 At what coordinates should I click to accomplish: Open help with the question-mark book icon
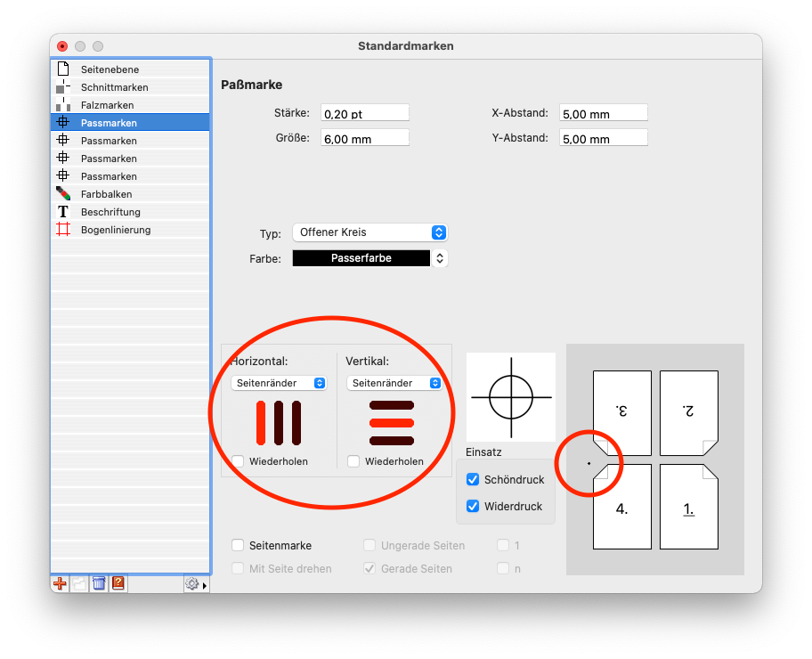(x=118, y=584)
